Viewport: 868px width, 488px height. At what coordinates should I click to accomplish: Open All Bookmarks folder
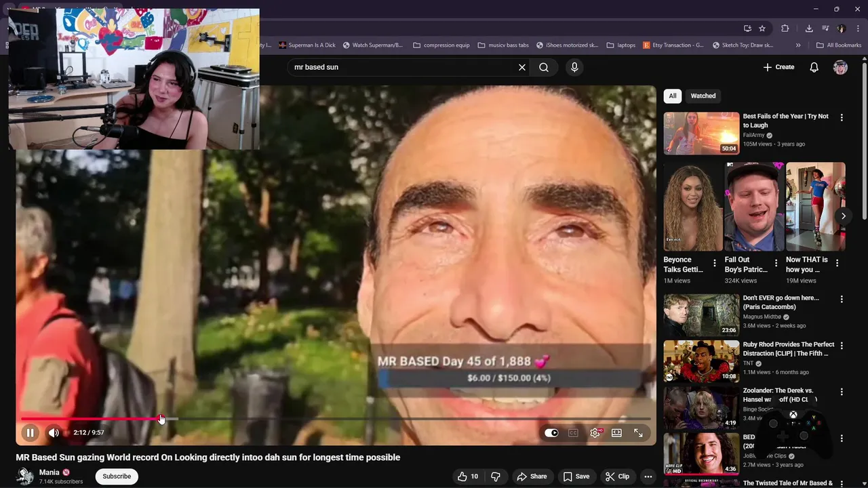pyautogui.click(x=839, y=45)
